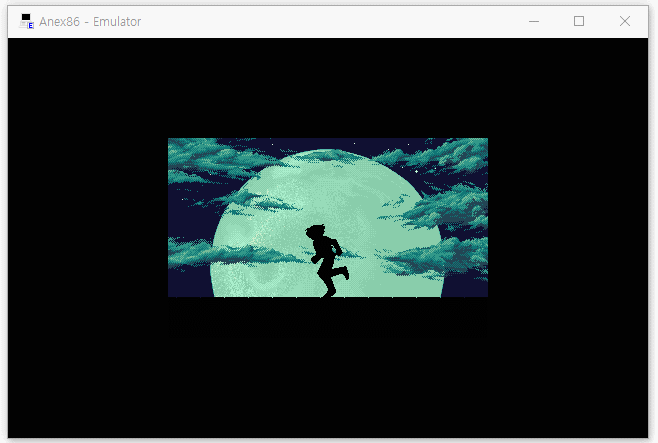Maximize the Anex86 Emulator window
This screenshot has height=443, width=658.
point(579,21)
